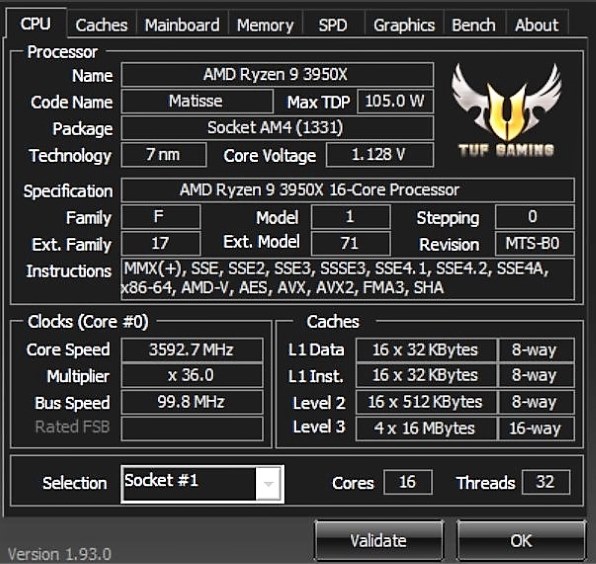This screenshot has height=564, width=596.
Task: Click the 16-Core Processor specification field
Action: 347,190
